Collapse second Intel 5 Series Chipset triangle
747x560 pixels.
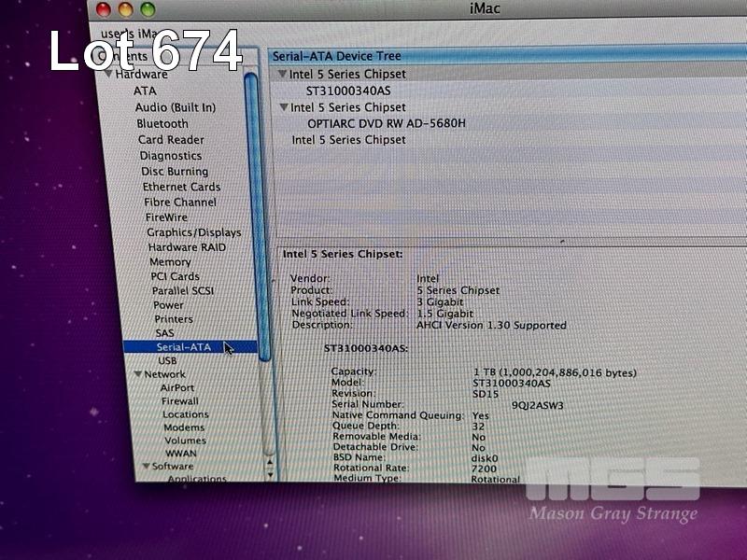(x=283, y=107)
